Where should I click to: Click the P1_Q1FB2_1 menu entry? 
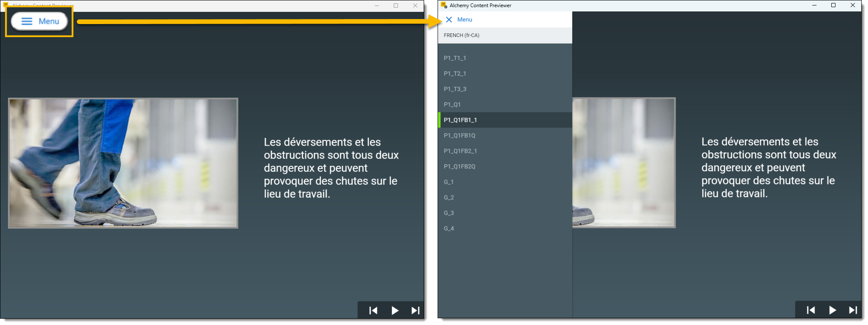point(460,151)
